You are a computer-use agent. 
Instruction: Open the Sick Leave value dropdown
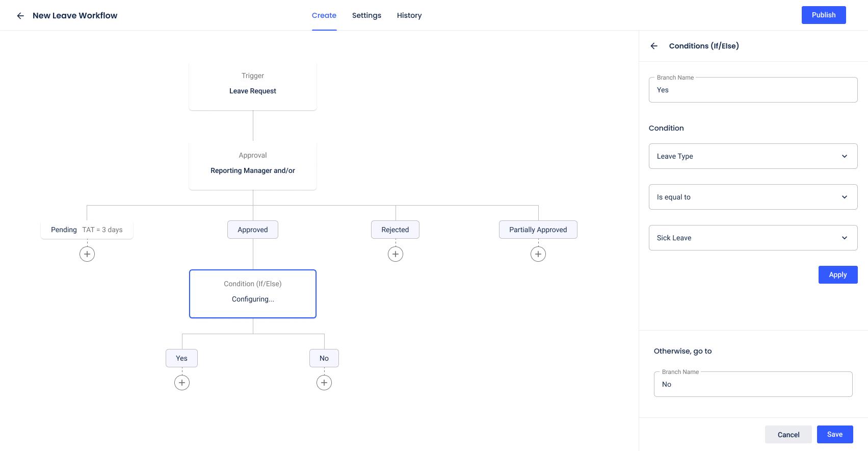click(x=752, y=238)
